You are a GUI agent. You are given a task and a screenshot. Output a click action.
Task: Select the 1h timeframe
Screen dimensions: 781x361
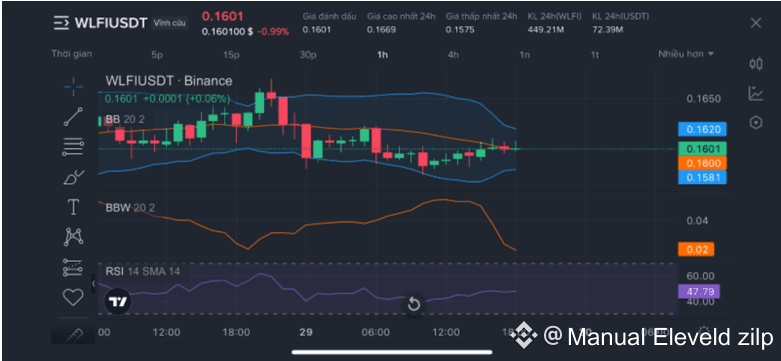pos(382,55)
